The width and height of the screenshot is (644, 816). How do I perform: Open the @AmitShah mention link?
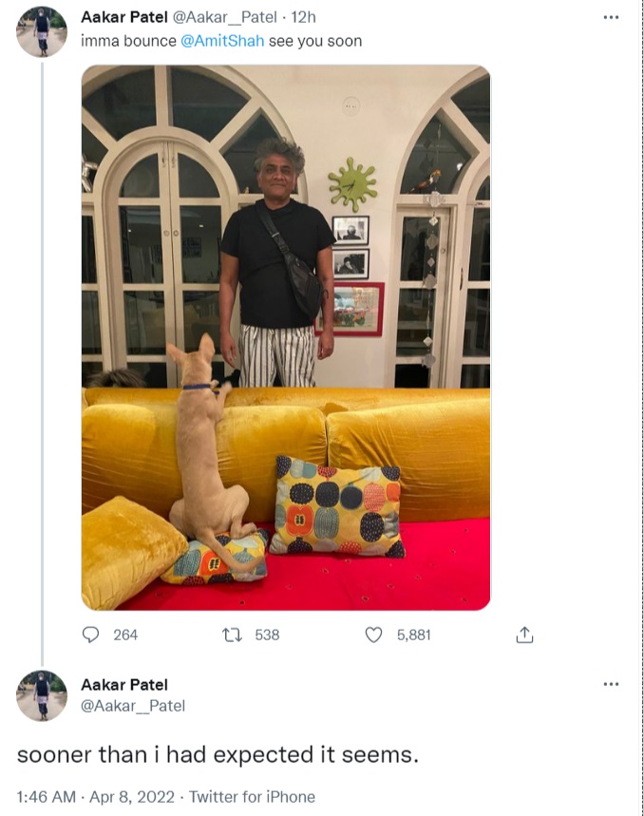point(222,41)
